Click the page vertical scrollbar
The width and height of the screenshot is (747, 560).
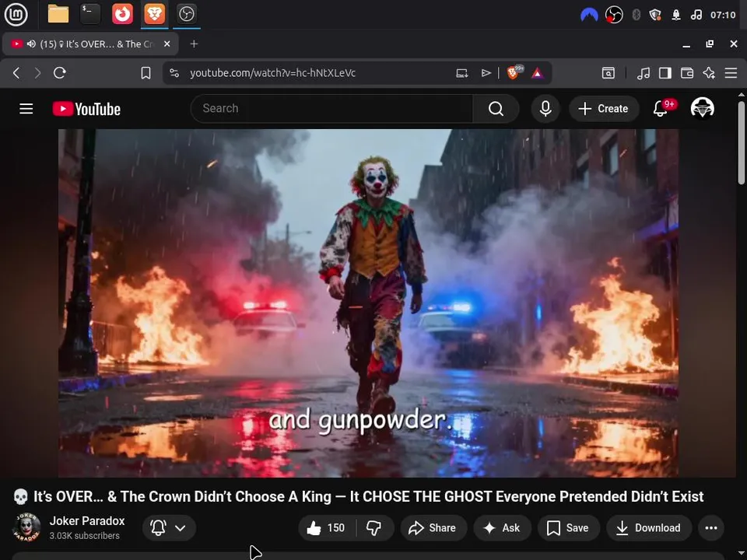pos(742,143)
